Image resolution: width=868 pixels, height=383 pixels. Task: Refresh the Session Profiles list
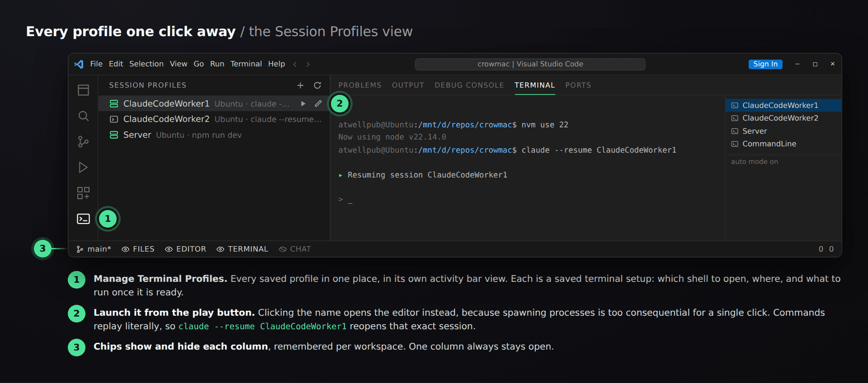pyautogui.click(x=317, y=85)
